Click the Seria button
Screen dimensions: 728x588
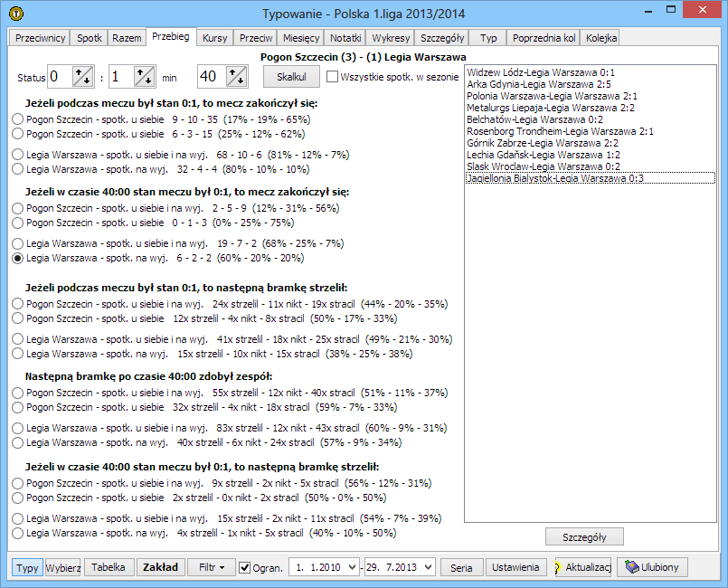(x=461, y=567)
